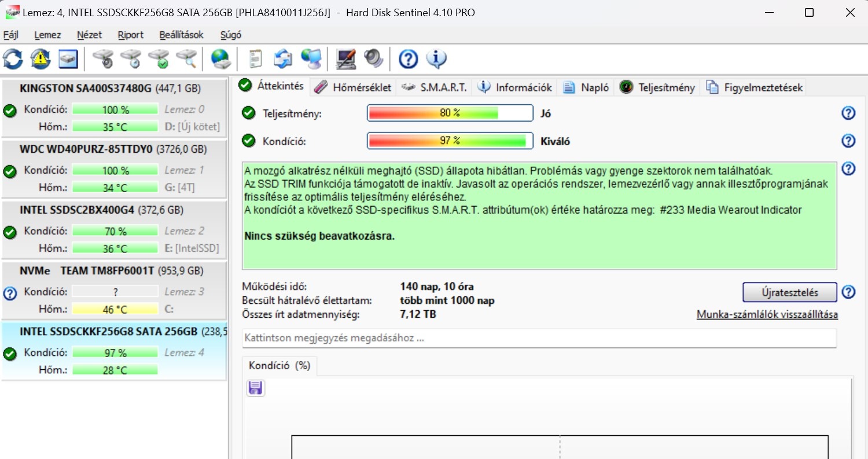Switch to the Áttekintés tab
868x459 pixels.
click(271, 86)
